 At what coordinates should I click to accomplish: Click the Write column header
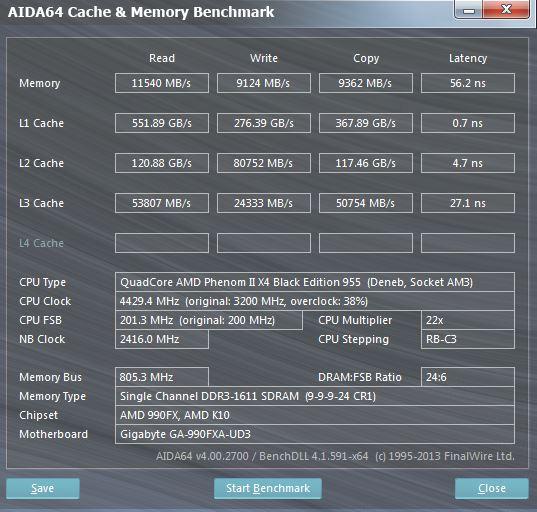click(x=264, y=58)
